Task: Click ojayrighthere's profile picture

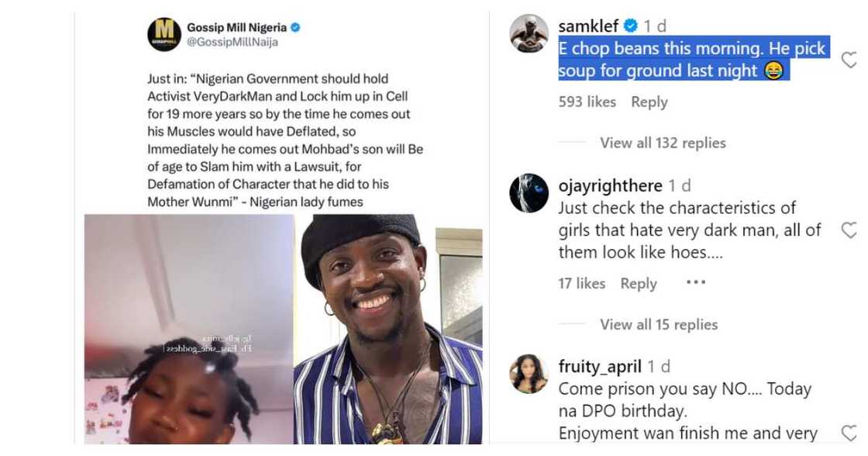Action: pos(529,193)
